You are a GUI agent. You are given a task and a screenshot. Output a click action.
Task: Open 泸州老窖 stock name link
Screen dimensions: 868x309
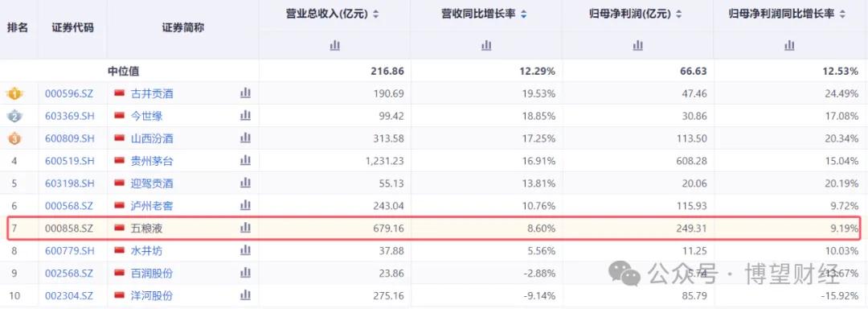[152, 206]
